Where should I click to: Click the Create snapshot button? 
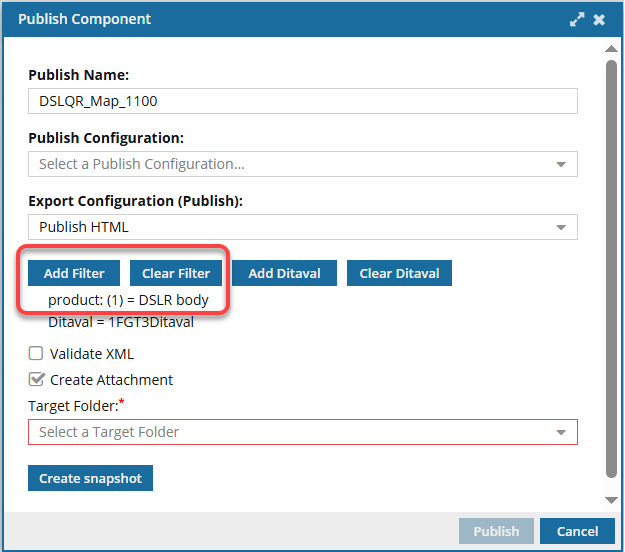(90, 479)
